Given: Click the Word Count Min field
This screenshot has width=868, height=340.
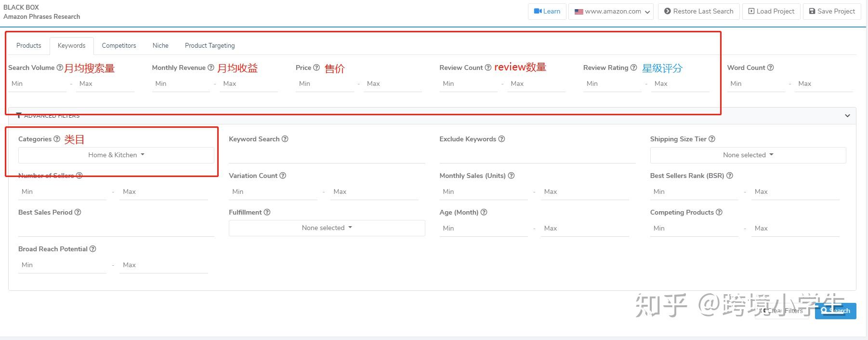Looking at the screenshot, I should (x=756, y=84).
